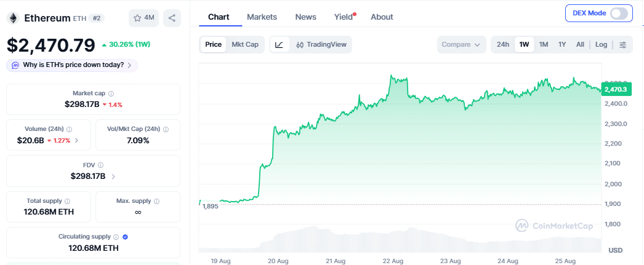Click the 1.27% volume change
This screenshot has width=644, height=265.
click(58, 140)
